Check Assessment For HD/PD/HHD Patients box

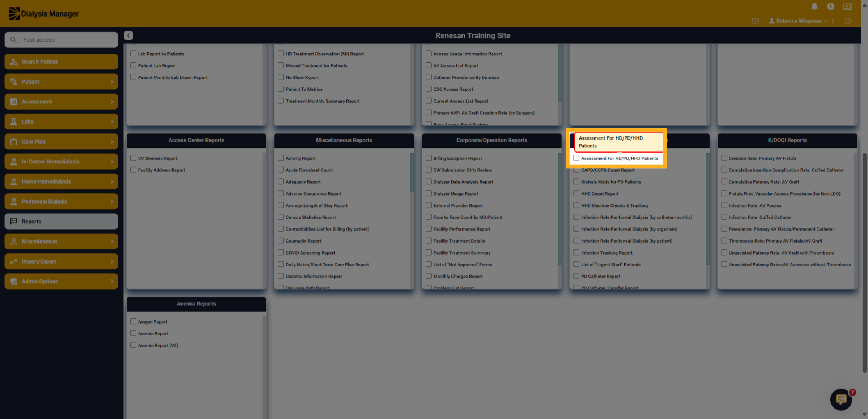576,158
